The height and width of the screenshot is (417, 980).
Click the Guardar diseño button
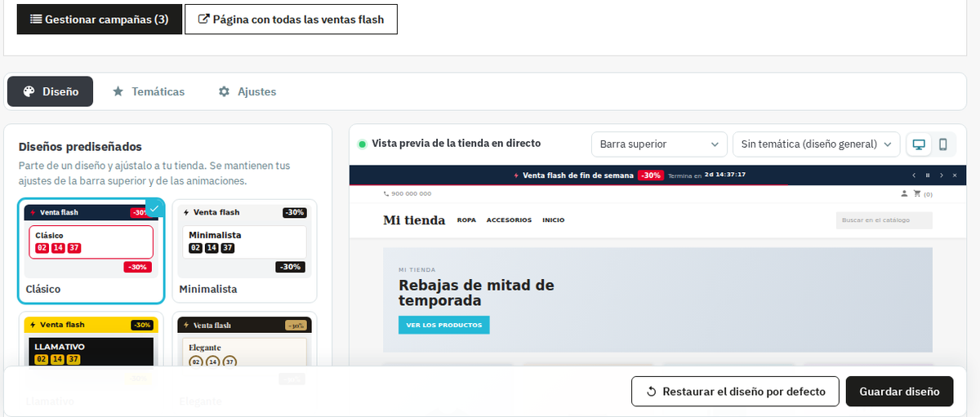899,392
